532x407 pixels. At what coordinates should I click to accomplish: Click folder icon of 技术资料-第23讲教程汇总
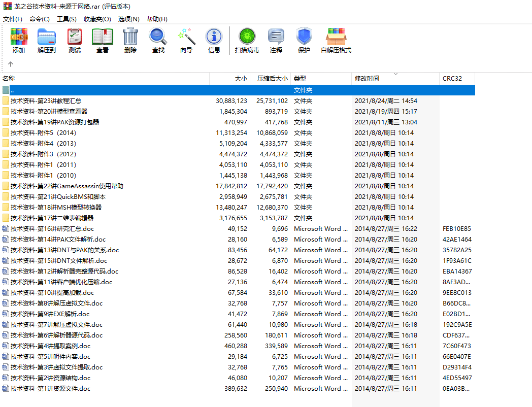[6, 100]
